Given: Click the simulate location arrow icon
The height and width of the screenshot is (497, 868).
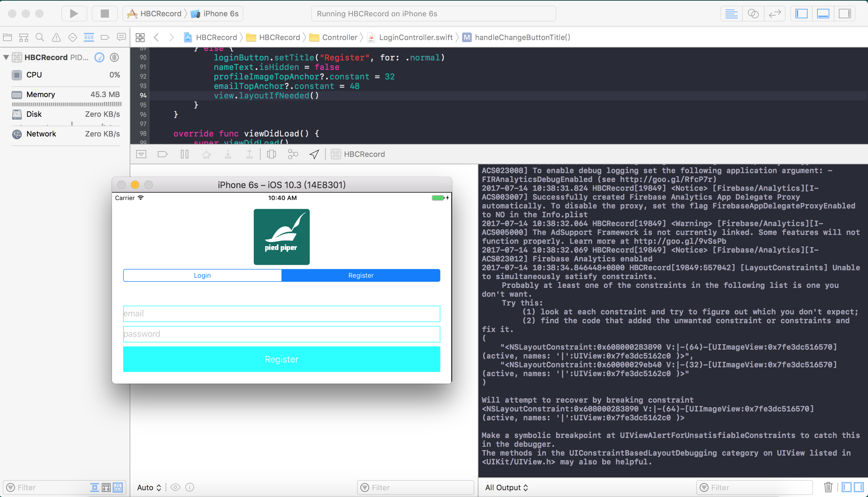Looking at the screenshot, I should pyautogui.click(x=314, y=154).
